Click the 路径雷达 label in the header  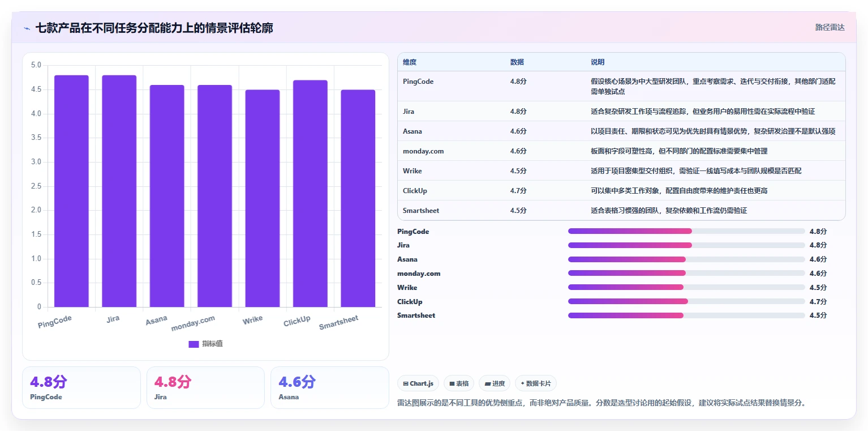[x=830, y=27]
